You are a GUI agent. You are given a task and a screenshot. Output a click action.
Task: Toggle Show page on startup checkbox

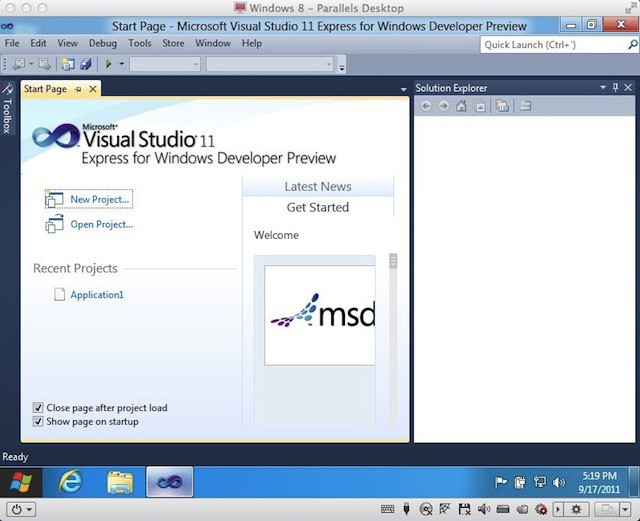click(x=38, y=422)
